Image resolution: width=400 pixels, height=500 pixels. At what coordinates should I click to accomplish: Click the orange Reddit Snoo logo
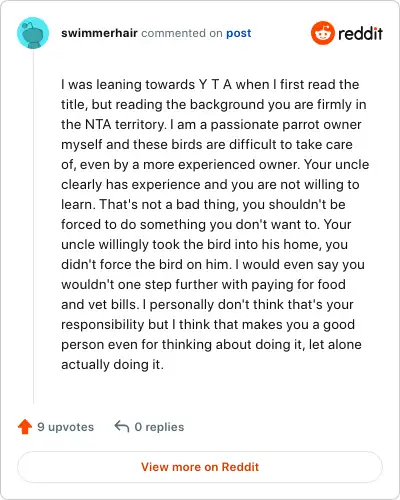click(322, 33)
